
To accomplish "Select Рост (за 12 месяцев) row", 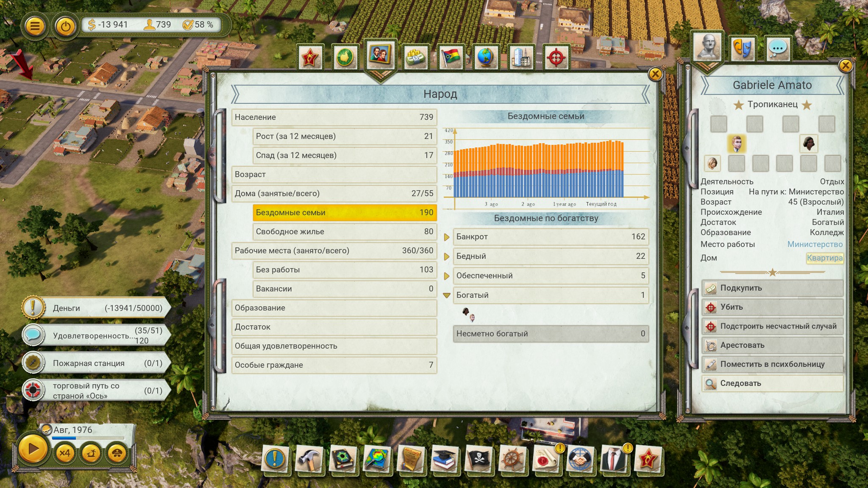I will click(x=345, y=136).
